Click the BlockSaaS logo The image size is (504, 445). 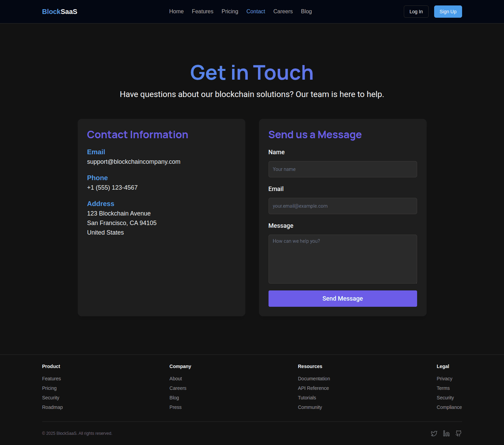tap(59, 11)
